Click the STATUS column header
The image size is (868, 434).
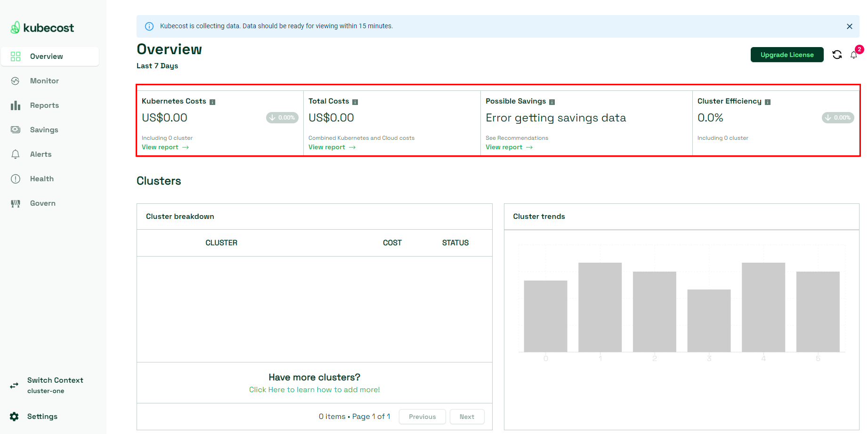455,243
